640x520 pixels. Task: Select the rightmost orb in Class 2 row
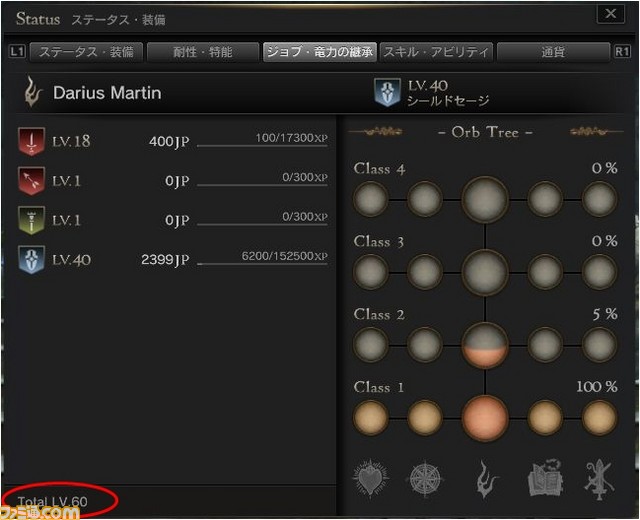[x=599, y=345]
